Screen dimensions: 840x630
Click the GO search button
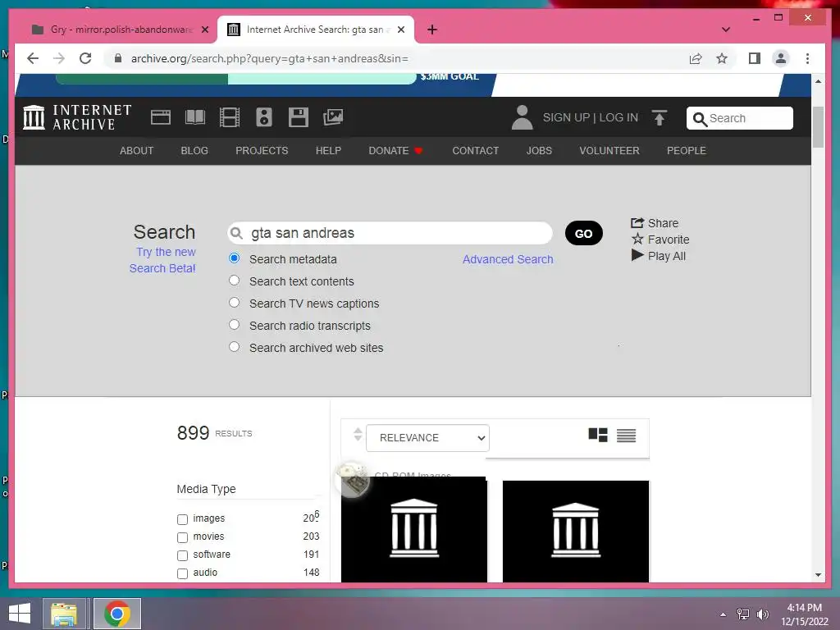(x=584, y=233)
